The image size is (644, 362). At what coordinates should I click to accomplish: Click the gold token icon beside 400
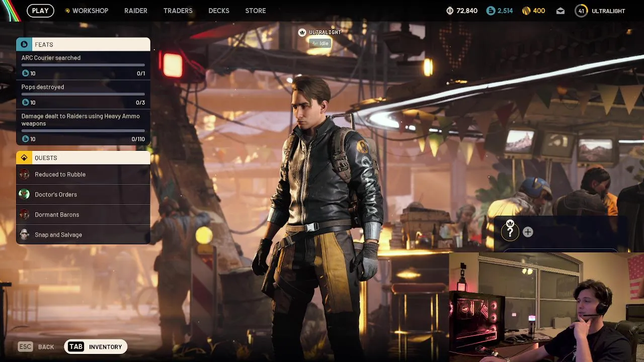point(526,11)
